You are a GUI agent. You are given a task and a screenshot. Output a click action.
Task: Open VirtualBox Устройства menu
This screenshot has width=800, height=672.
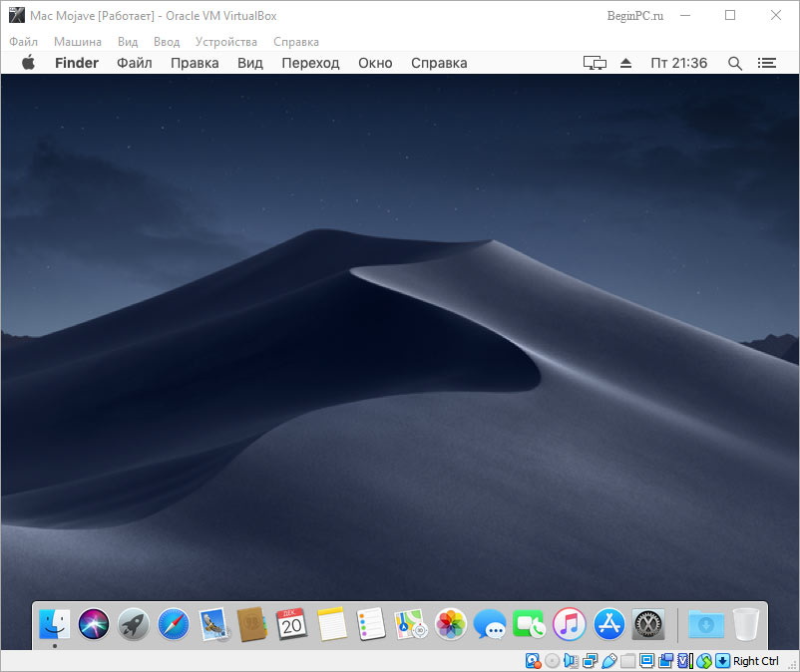tap(226, 42)
